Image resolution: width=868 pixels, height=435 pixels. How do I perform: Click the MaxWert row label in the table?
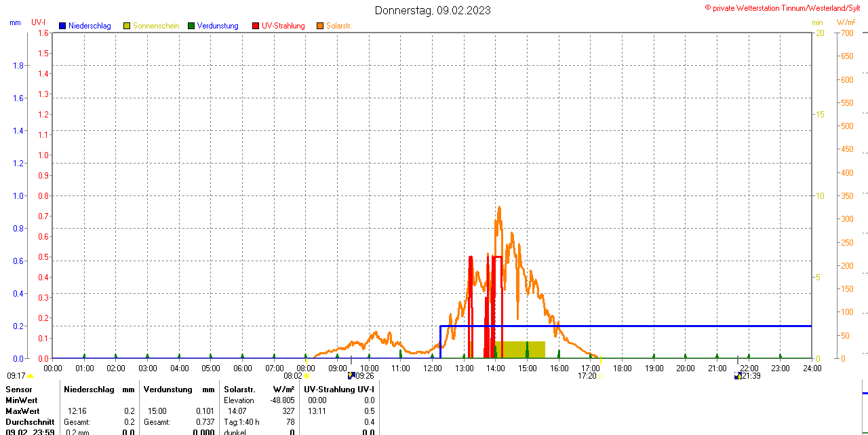click(x=22, y=411)
